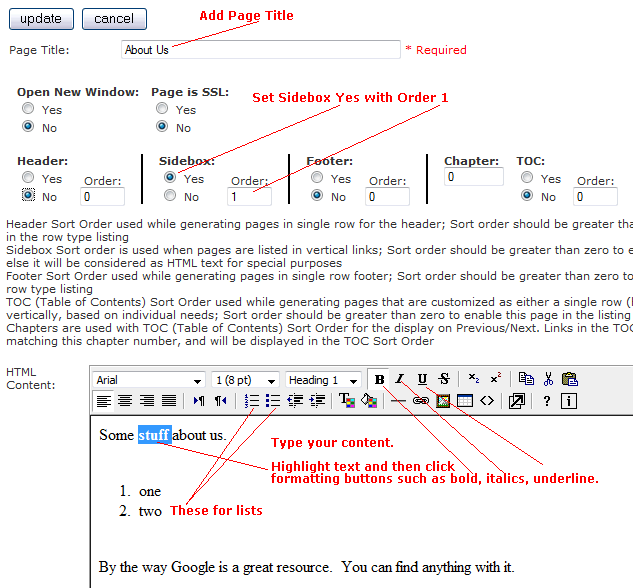
Task: Insert a bulleted list
Action: tap(273, 401)
